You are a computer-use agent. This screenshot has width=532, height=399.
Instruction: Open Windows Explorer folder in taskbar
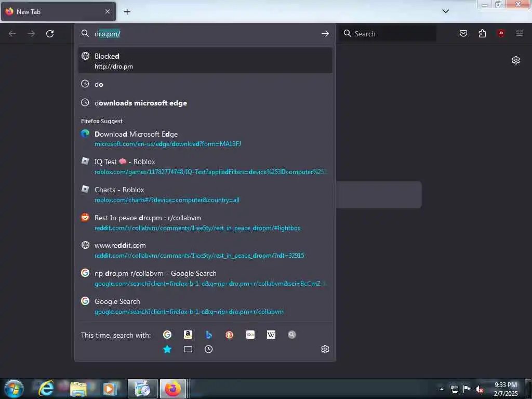click(79, 389)
